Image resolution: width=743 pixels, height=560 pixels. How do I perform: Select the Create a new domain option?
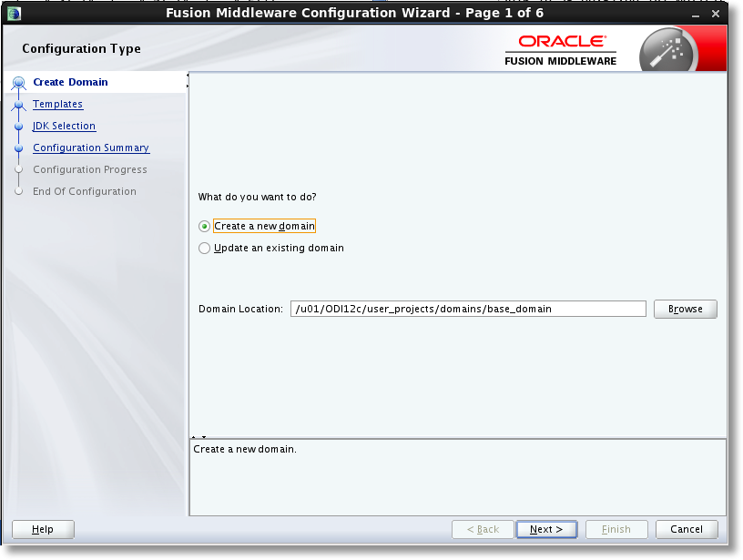pos(205,225)
